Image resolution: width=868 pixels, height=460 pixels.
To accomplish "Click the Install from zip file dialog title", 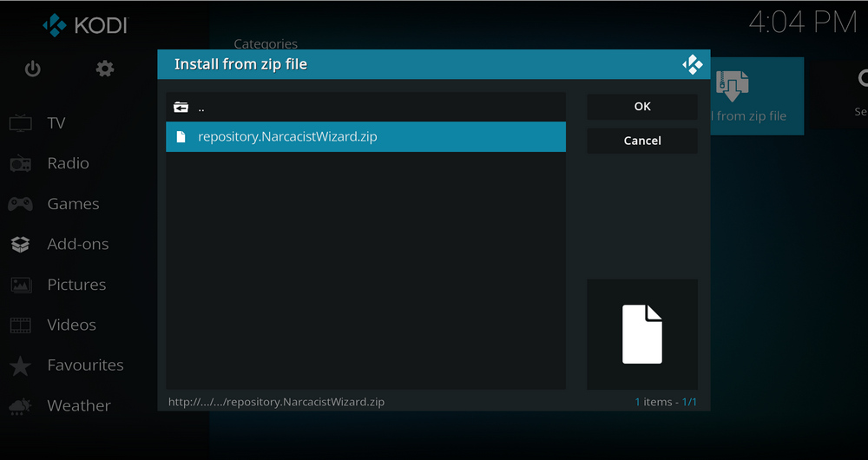I will (x=240, y=64).
